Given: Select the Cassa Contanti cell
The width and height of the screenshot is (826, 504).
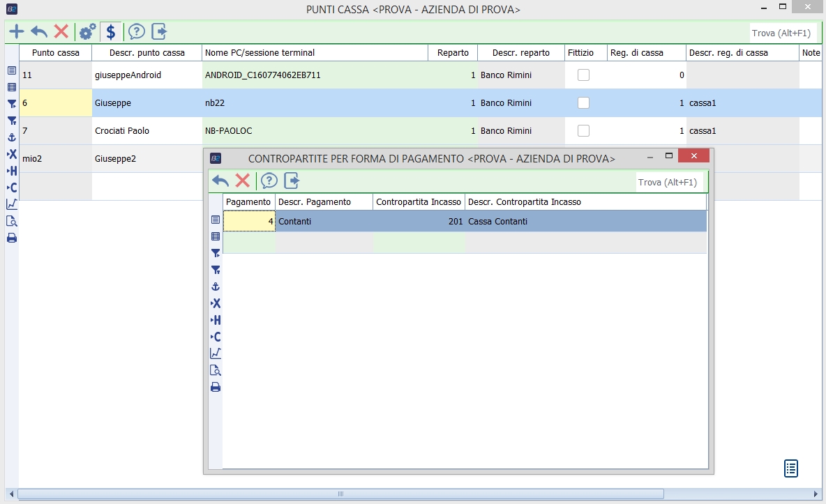Looking at the screenshot, I should [586, 221].
